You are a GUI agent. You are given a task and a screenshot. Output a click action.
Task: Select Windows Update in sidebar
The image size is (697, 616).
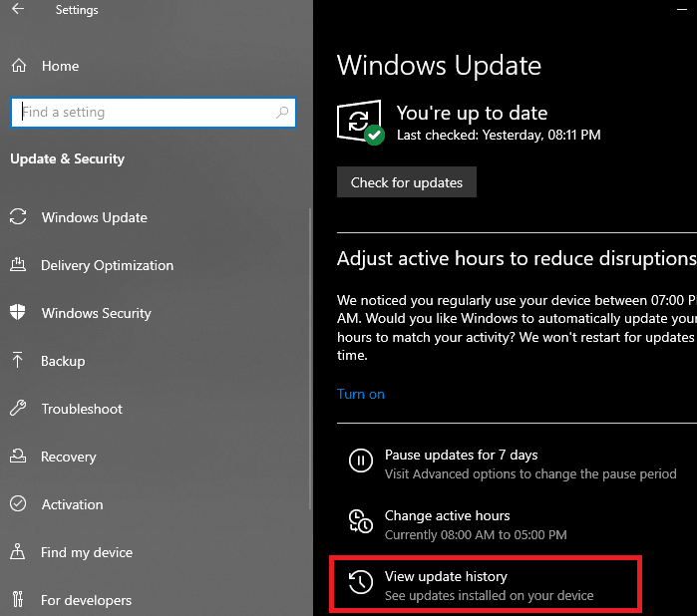pos(95,217)
